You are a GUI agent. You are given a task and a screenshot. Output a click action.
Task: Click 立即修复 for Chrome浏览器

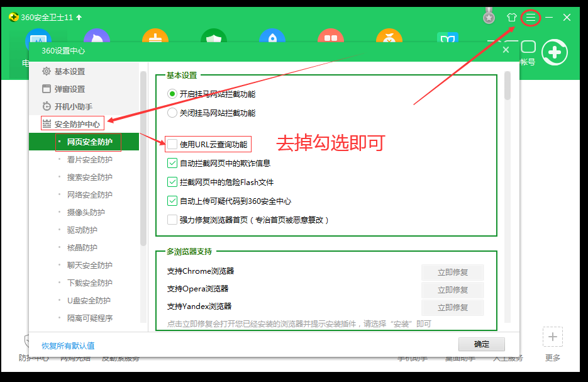point(453,272)
